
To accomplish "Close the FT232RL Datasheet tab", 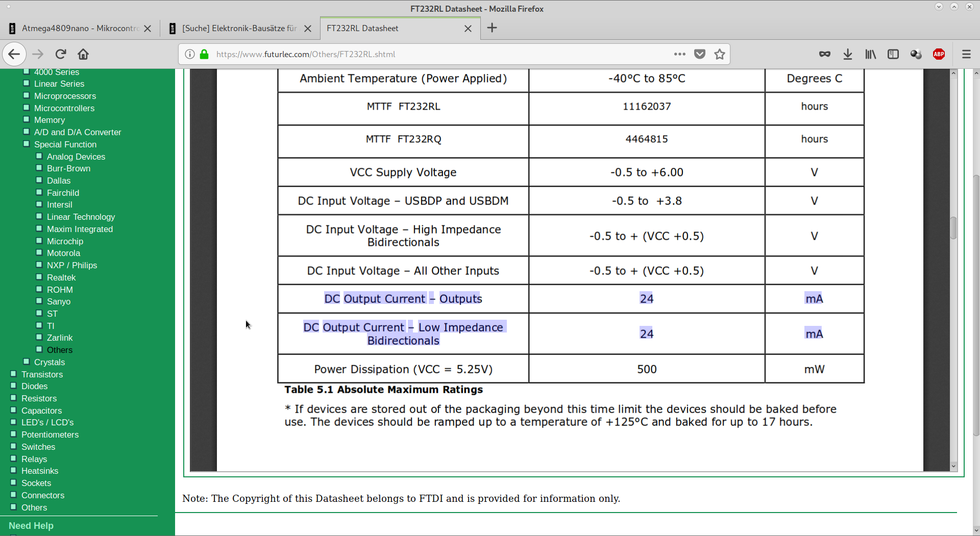I will [x=468, y=29].
